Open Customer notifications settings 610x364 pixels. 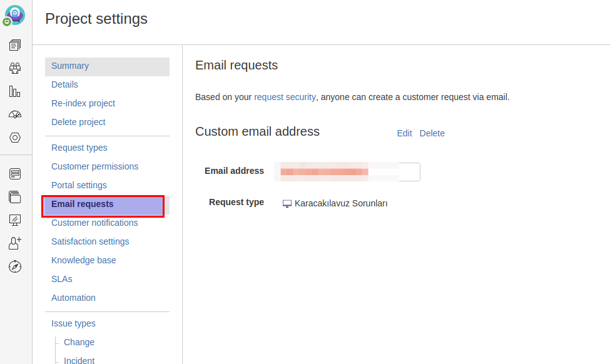pyautogui.click(x=94, y=223)
